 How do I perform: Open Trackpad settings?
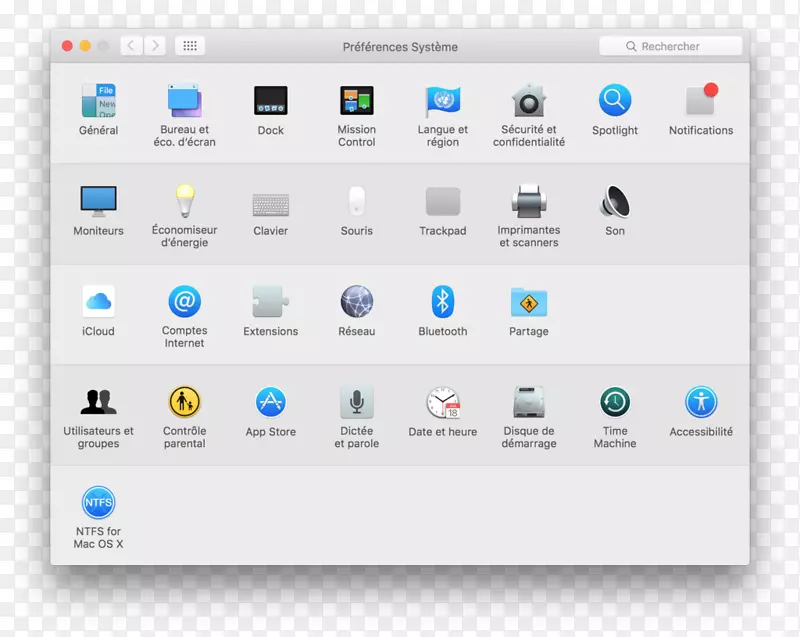[x=442, y=203]
